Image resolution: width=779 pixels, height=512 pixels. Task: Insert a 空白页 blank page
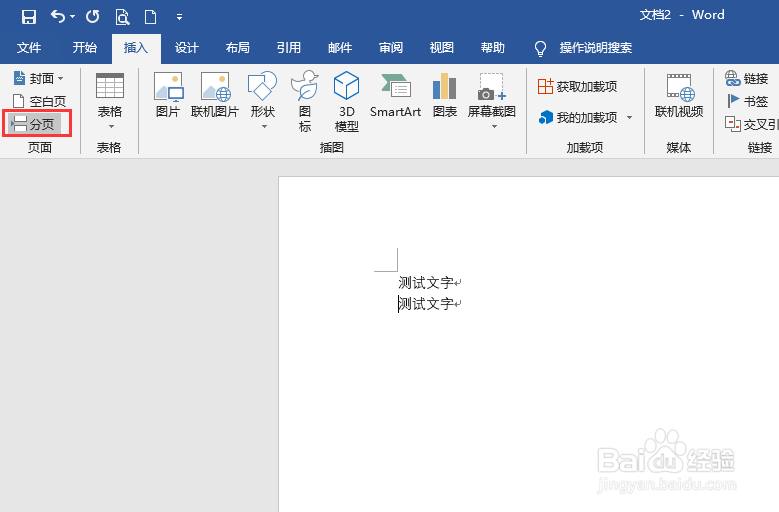[x=39, y=101]
